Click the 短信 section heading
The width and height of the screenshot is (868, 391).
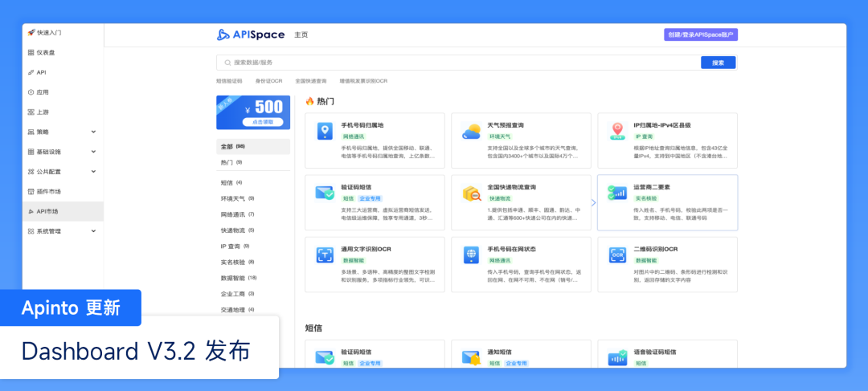pos(314,328)
